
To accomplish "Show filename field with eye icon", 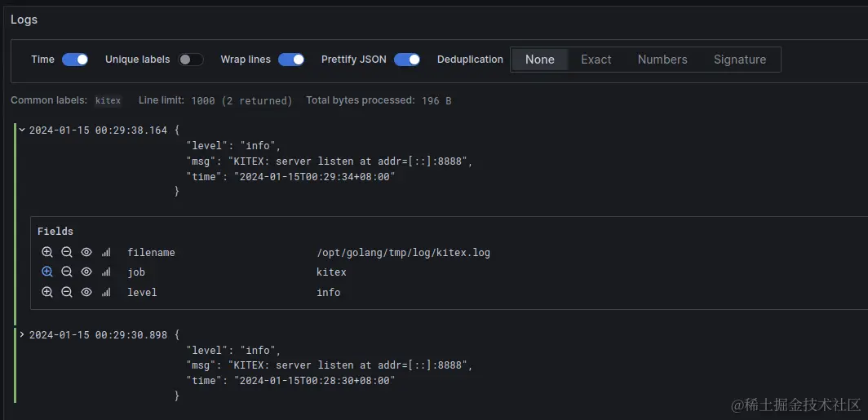I will click(86, 253).
